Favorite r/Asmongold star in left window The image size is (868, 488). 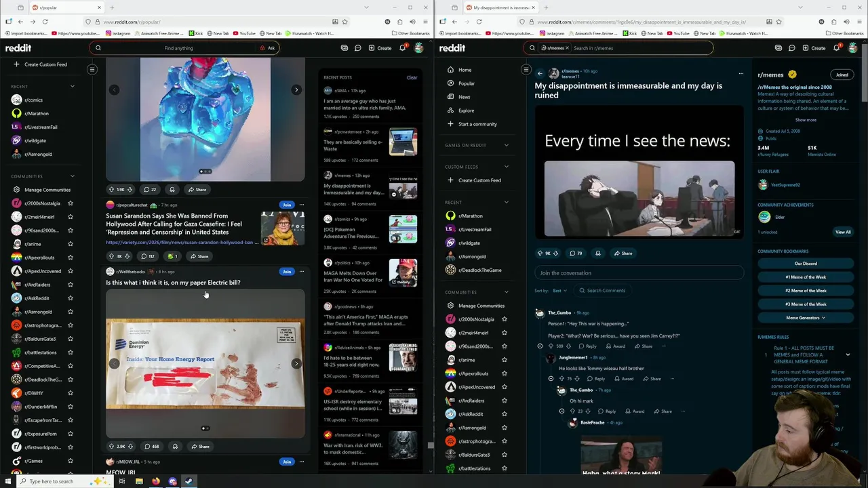click(x=71, y=312)
